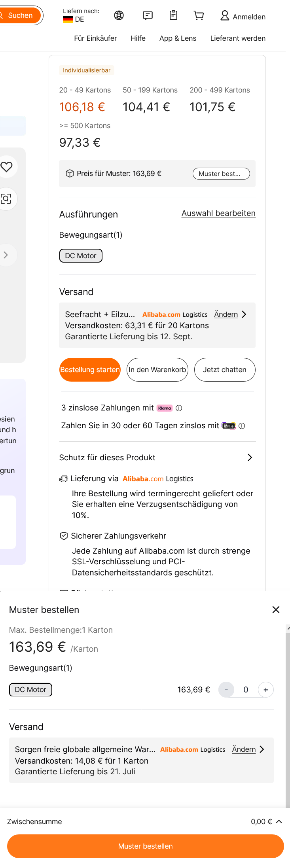Open the orders clipboard icon

click(173, 15)
